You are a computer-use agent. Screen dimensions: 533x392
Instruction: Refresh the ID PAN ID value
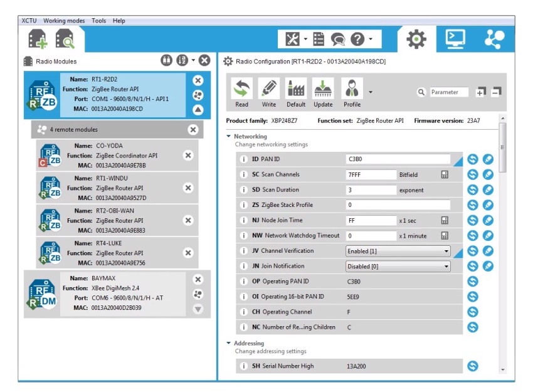[x=473, y=159]
